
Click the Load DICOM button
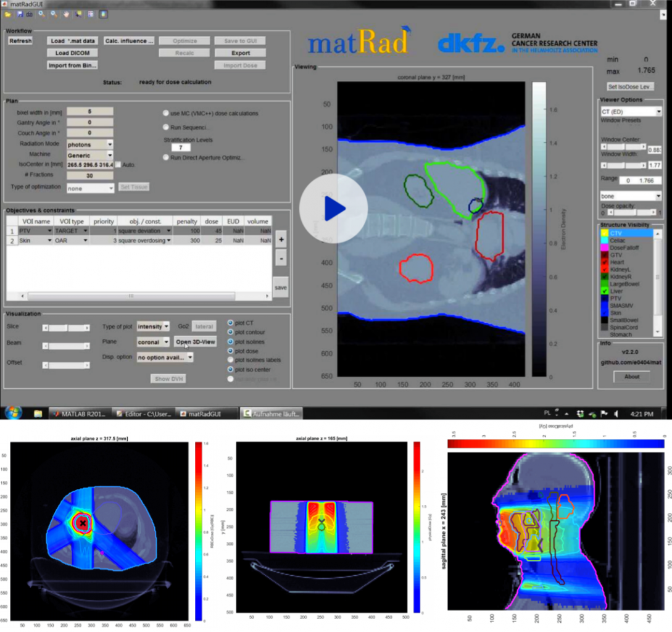point(72,53)
